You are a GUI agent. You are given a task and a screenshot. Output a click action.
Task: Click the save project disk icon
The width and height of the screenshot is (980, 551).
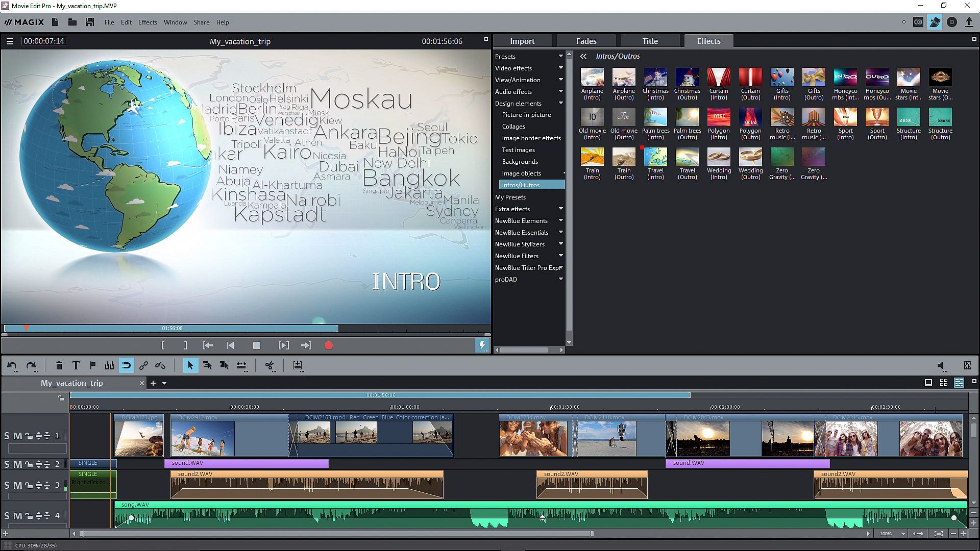coord(90,22)
